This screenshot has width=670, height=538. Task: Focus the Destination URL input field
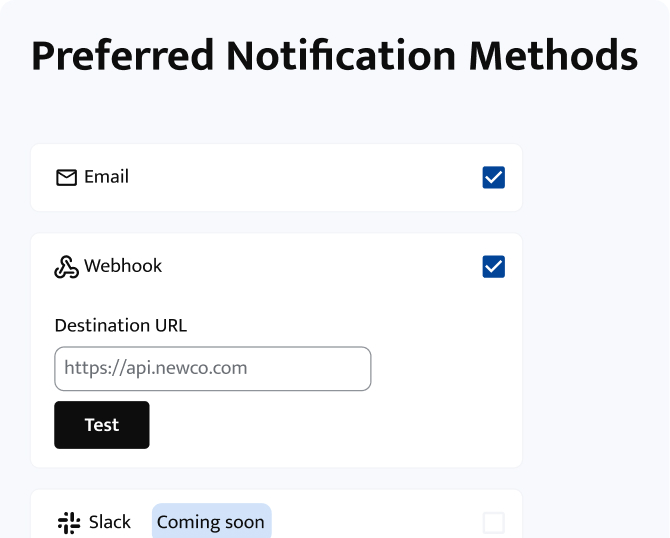point(212,369)
